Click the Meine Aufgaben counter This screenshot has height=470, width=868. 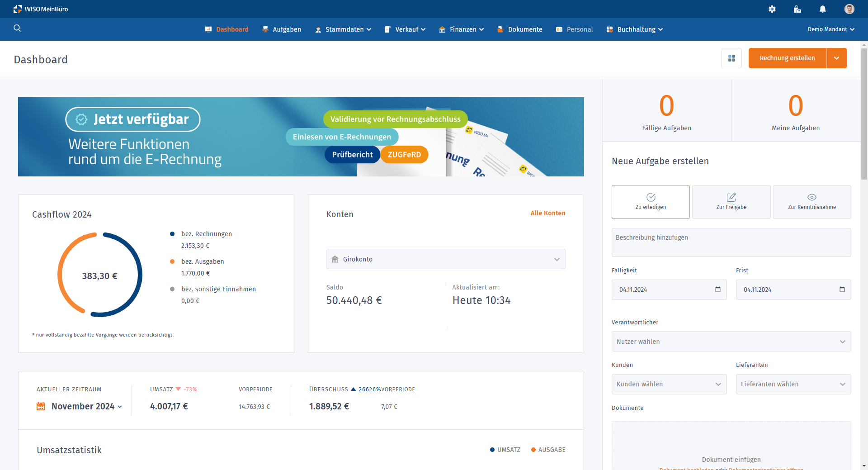[796, 111]
